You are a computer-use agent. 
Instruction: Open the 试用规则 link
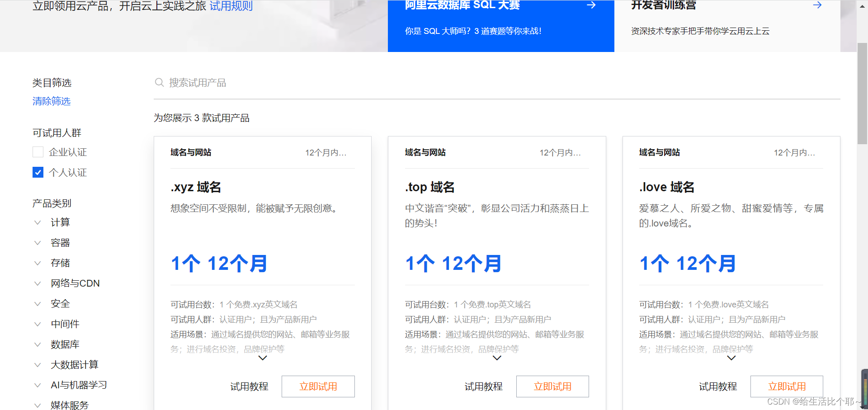pos(231,6)
